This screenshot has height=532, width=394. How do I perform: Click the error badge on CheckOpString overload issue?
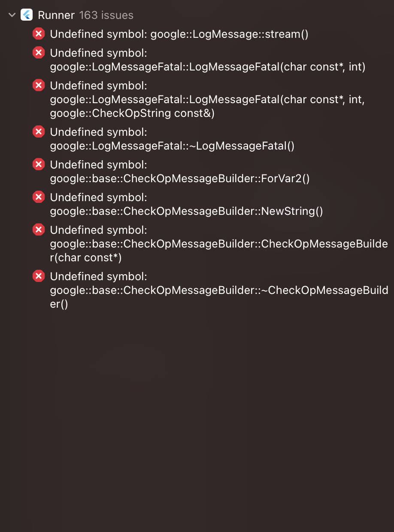point(39,85)
